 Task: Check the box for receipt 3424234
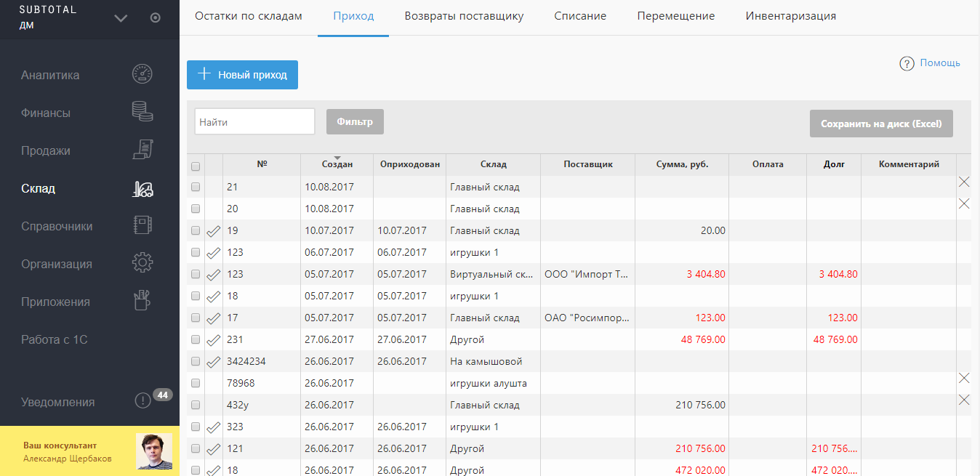196,361
